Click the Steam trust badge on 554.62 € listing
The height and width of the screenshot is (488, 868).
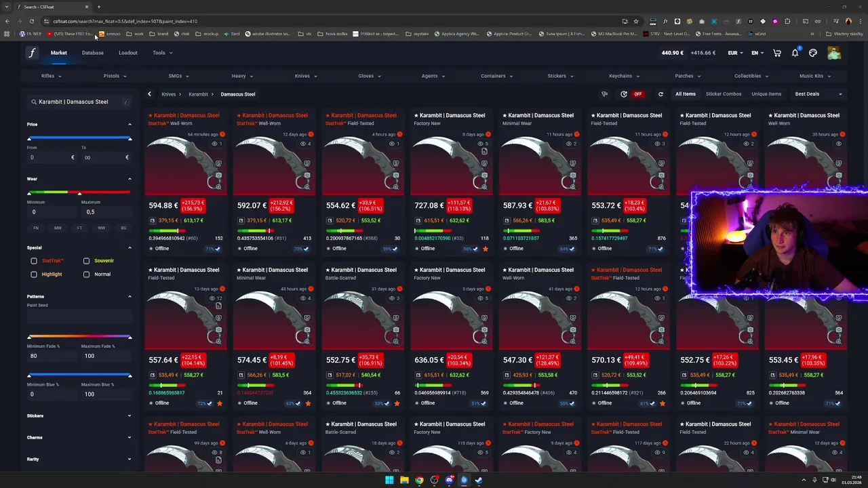[390, 249]
